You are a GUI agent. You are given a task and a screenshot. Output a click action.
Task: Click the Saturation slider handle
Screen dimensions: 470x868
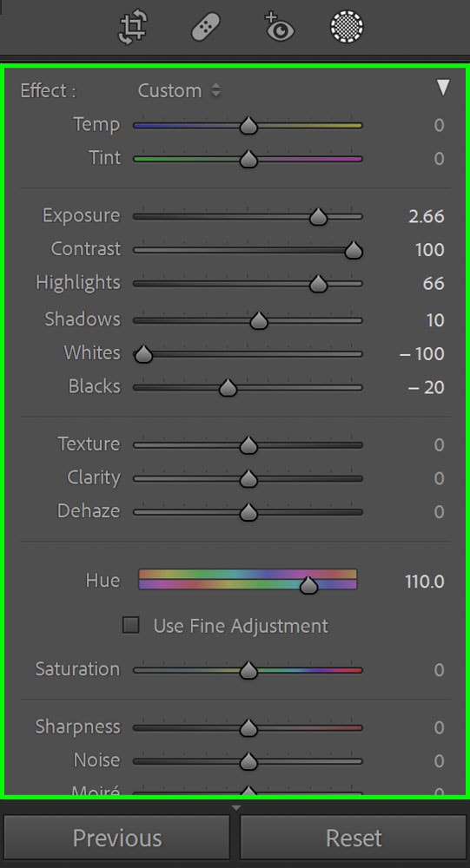pos(248,671)
